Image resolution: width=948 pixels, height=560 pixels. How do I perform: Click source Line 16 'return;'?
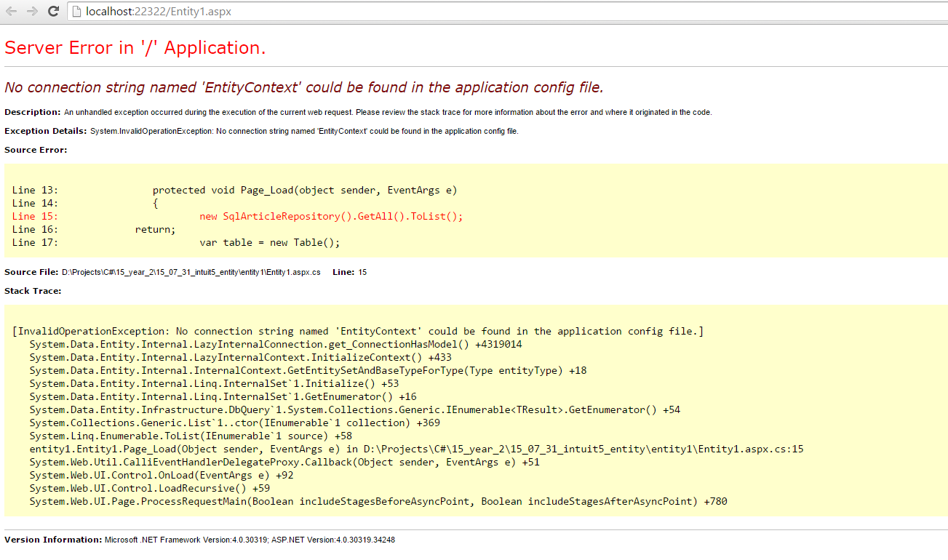[x=94, y=230]
